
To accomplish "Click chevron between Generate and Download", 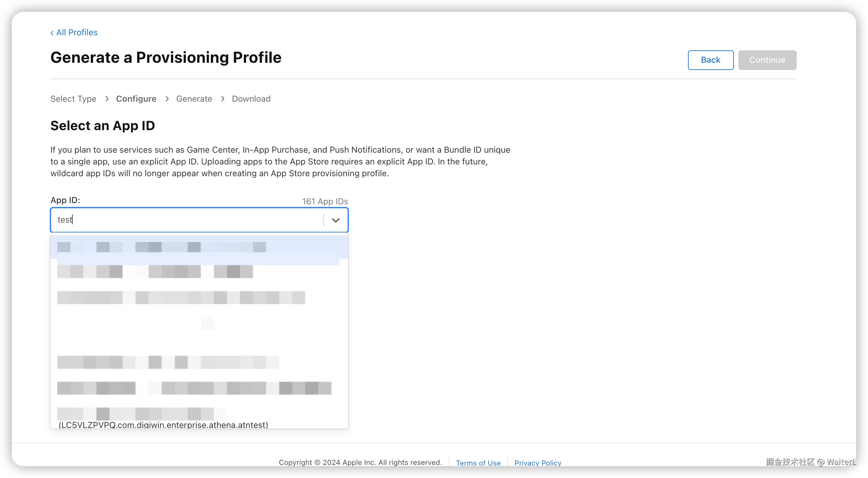I will pos(222,99).
